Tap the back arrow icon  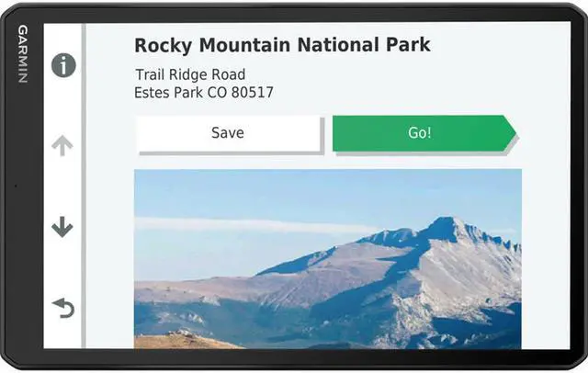tap(62, 309)
